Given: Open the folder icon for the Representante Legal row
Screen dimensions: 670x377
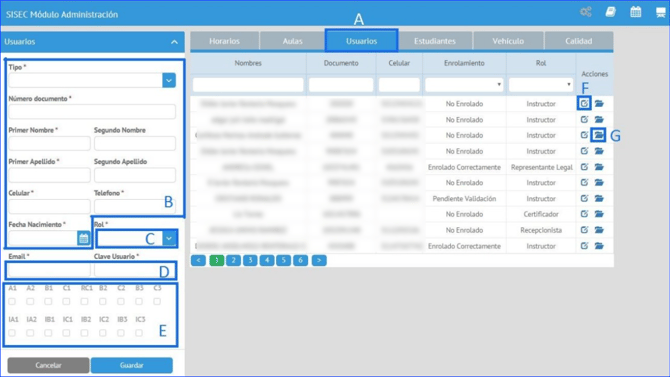Looking at the screenshot, I should click(599, 167).
